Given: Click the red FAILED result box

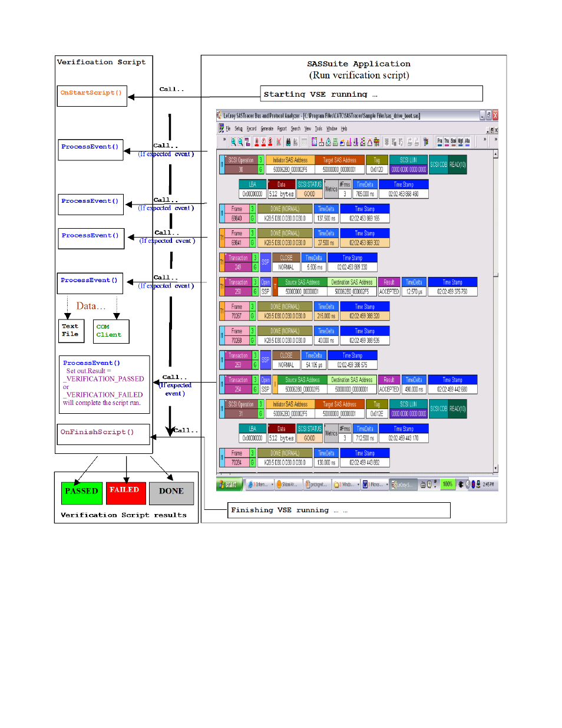Looking at the screenshot, I should click(x=126, y=493).
